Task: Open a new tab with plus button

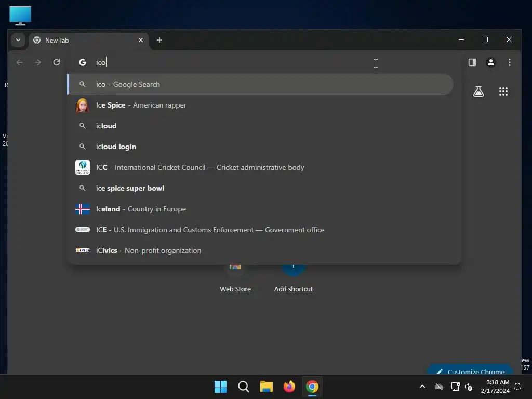Action: (x=159, y=40)
